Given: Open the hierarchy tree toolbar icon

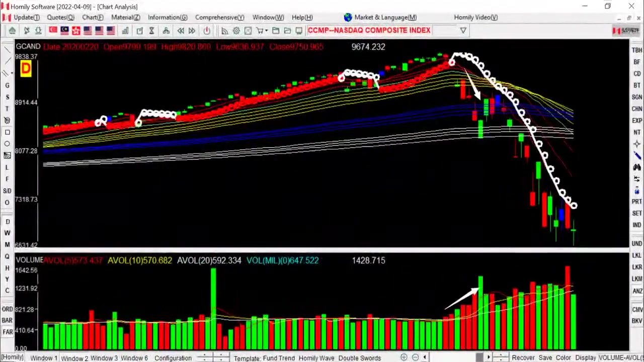Looking at the screenshot, I should 166,31.
